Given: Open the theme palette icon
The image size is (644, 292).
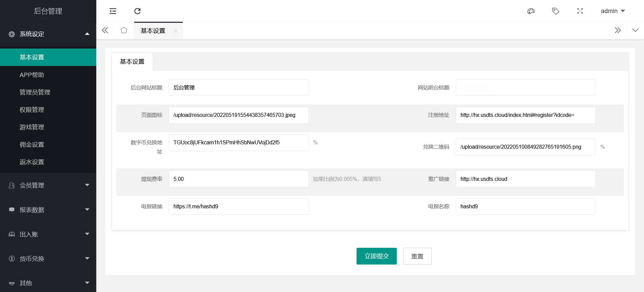Looking at the screenshot, I should pos(531,11).
